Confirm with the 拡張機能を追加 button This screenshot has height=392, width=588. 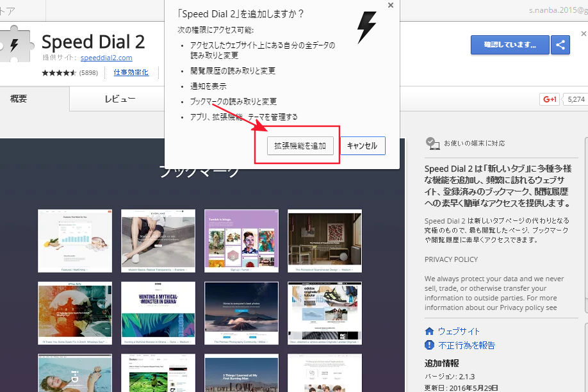[300, 146]
